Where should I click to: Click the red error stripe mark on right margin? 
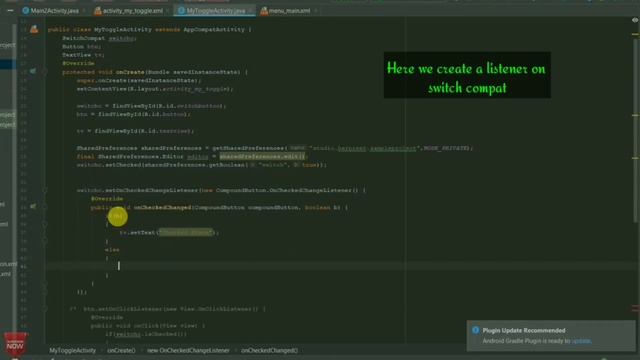(x=635, y=309)
